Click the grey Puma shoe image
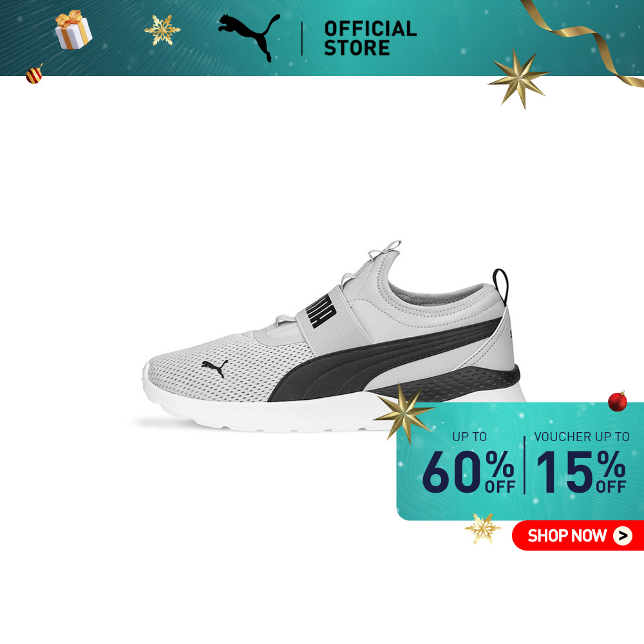Image resolution: width=644 pixels, height=644 pixels. (x=334, y=337)
